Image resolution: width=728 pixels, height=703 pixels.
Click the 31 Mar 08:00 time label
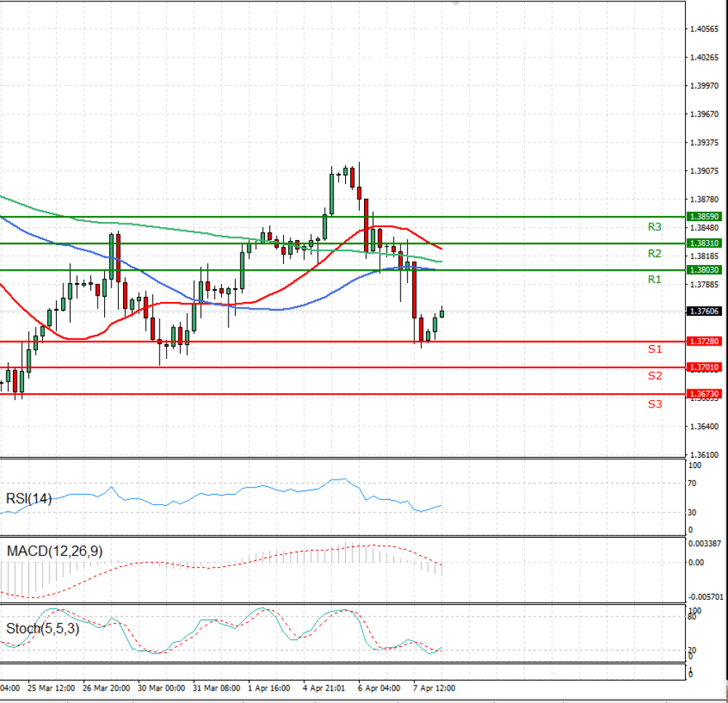[x=216, y=688]
